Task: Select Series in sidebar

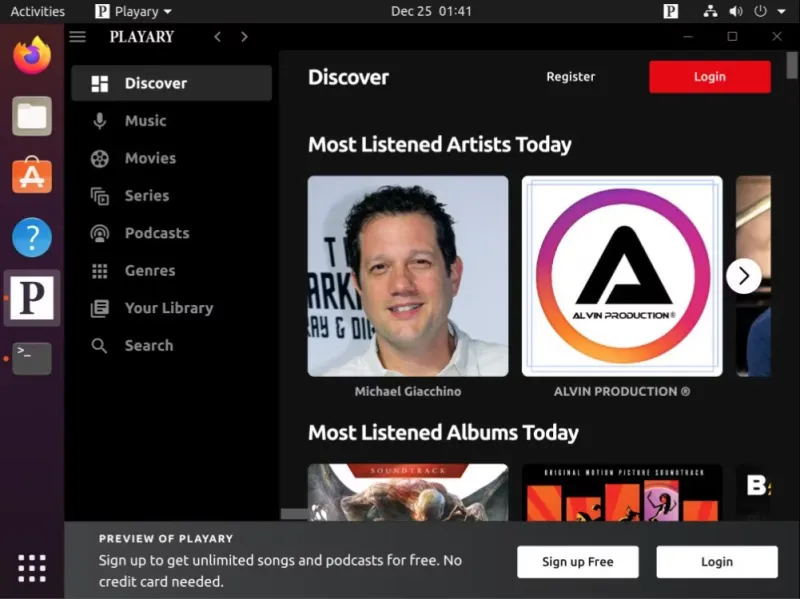Action: click(171, 196)
